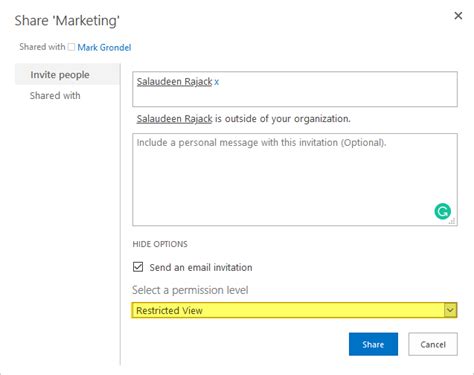Remove Salaudeen Rajack using the x

216,82
